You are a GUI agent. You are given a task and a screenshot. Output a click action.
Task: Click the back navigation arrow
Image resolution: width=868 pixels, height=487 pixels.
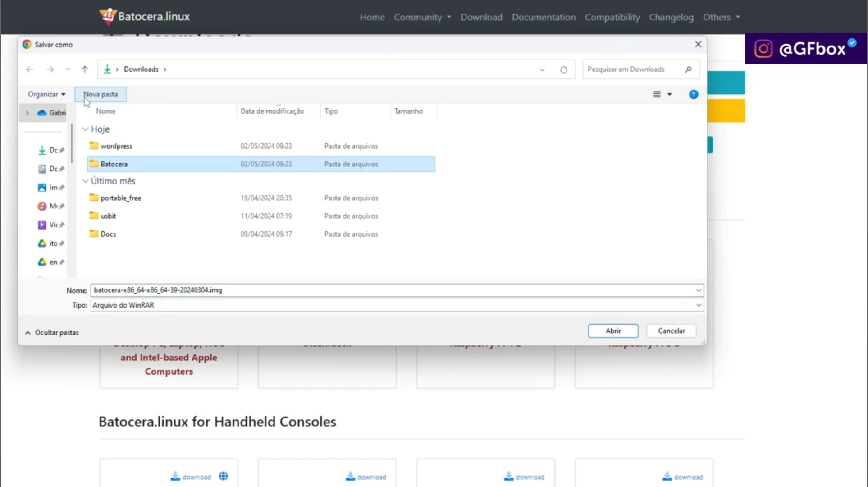coord(30,69)
